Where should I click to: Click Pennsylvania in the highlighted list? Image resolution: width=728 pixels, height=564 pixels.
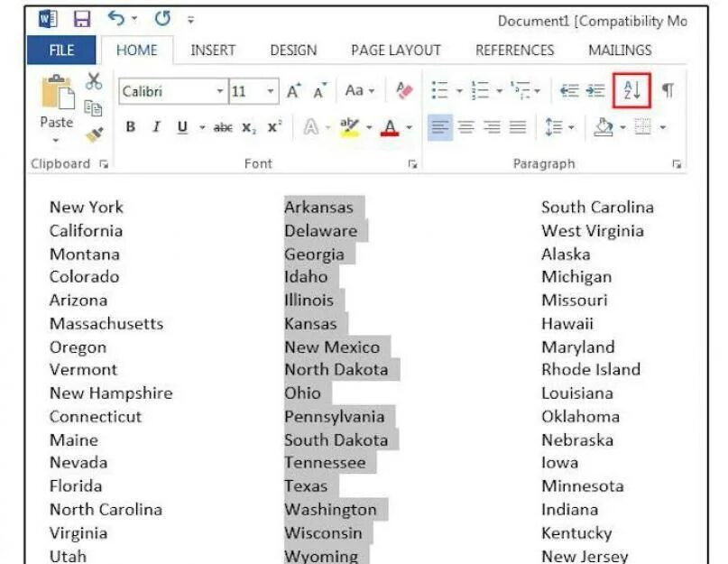(335, 416)
